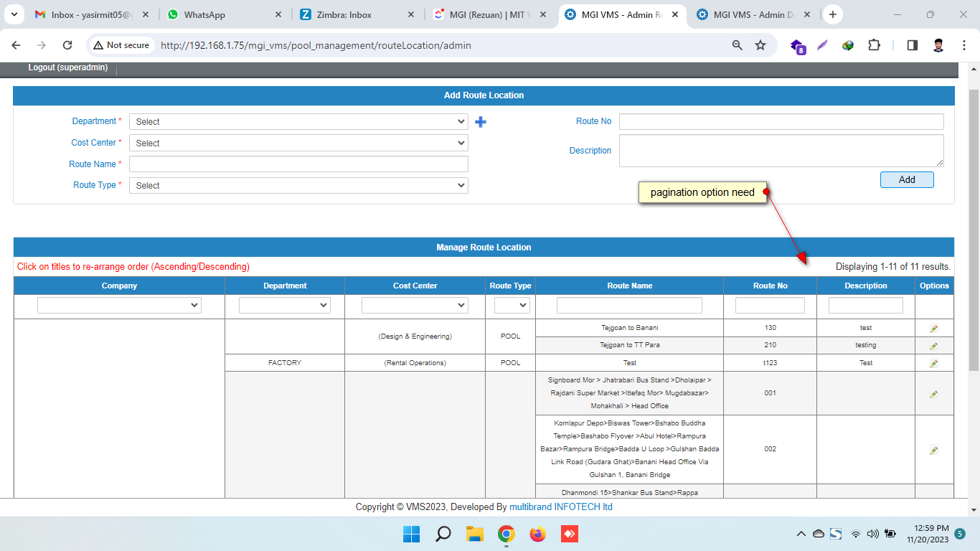Click edit icon for route t123 row
980x551 pixels.
pyautogui.click(x=933, y=364)
